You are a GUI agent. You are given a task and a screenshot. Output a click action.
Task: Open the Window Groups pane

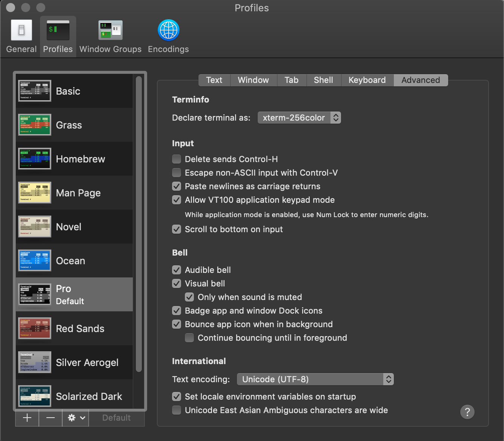coord(111,37)
